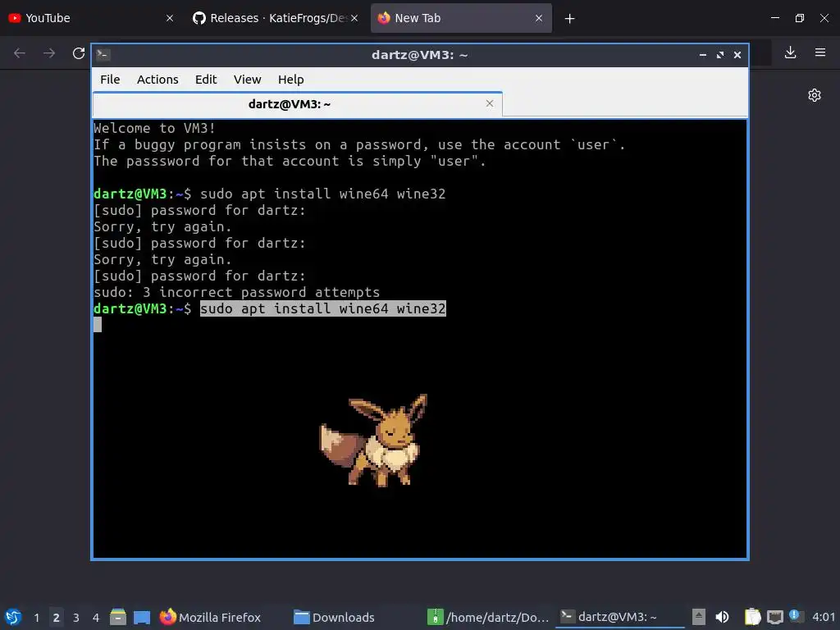Open the File menu in the terminal
This screenshot has height=630, width=840.
pos(110,80)
